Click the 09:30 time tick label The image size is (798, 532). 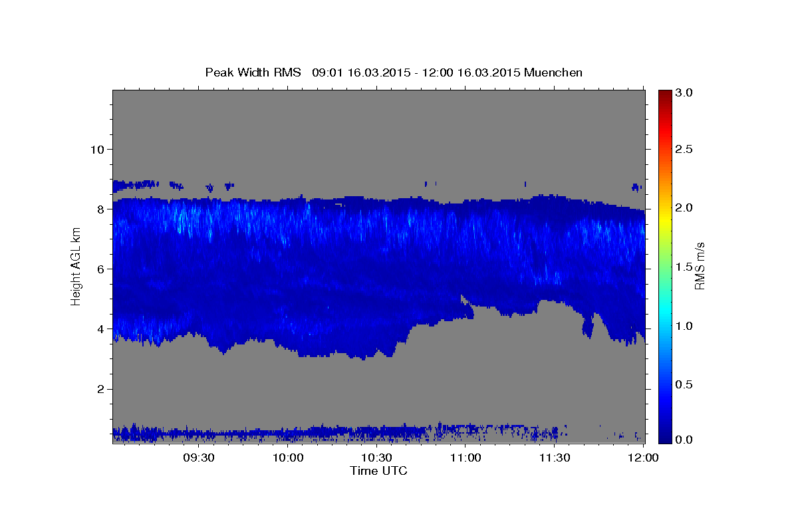coord(199,458)
